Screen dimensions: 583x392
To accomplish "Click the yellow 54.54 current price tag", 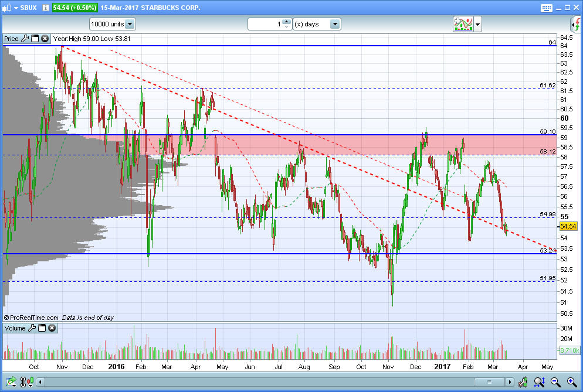I will click(568, 226).
